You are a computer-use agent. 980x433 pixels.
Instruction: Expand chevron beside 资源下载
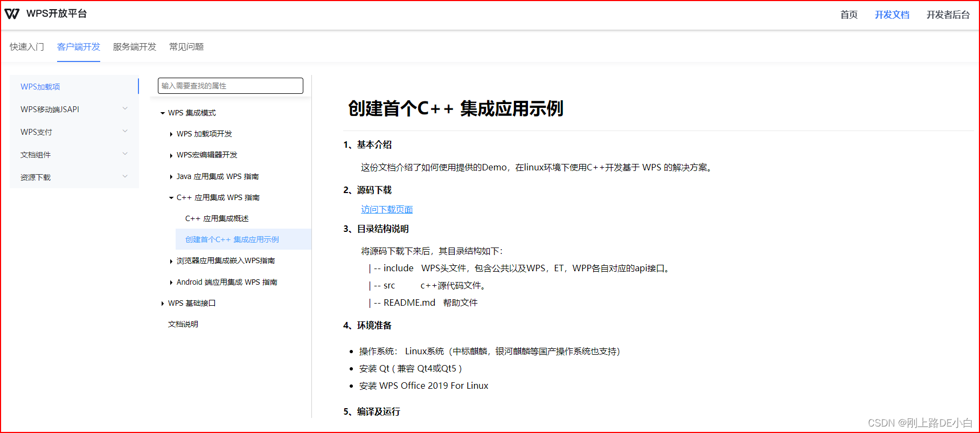[x=125, y=176]
